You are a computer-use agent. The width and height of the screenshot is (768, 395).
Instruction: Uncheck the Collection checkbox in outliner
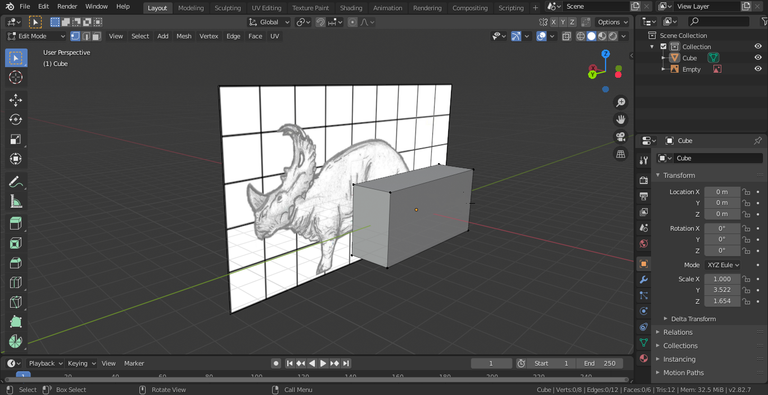(x=663, y=47)
